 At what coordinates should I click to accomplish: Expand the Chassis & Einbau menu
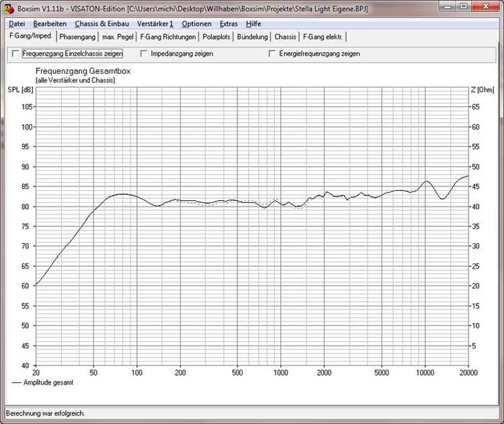point(101,24)
